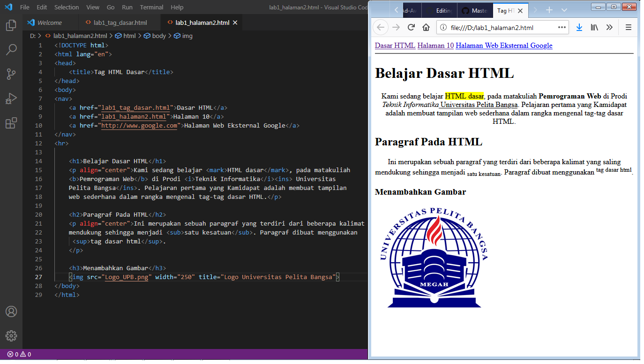The height and width of the screenshot is (364, 644).
Task: Follow the Dasar HTML link on the page
Action: click(395, 45)
